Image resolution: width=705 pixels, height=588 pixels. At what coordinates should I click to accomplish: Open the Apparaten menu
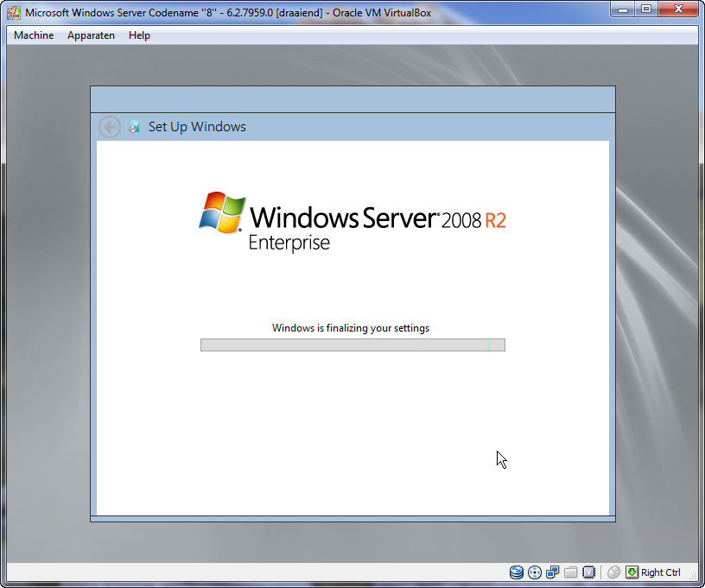[91, 35]
